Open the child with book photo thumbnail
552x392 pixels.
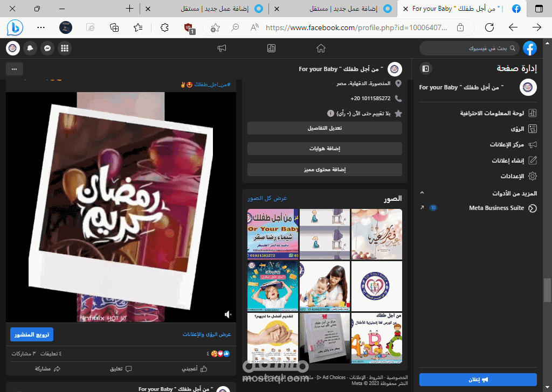(x=273, y=286)
